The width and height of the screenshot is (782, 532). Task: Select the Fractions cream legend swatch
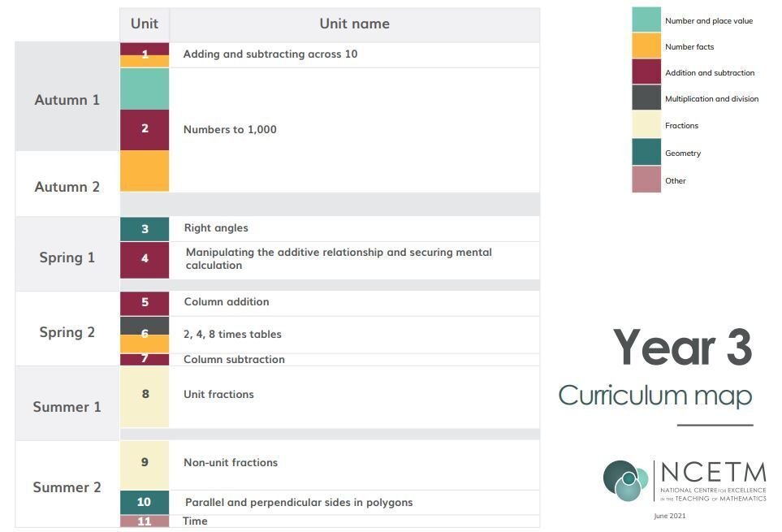click(646, 124)
